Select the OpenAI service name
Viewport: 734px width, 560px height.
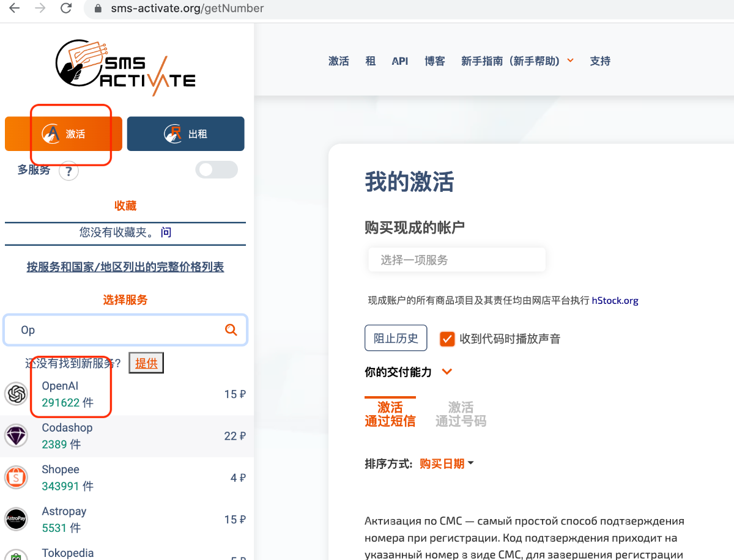click(60, 386)
